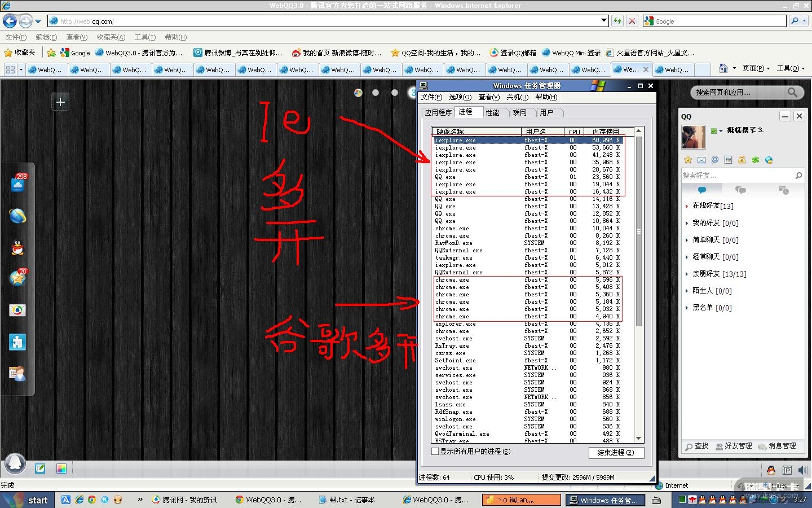Viewport: 812px width, 508px height.
Task: Open the IE home icon in command bar
Action: pos(723,68)
